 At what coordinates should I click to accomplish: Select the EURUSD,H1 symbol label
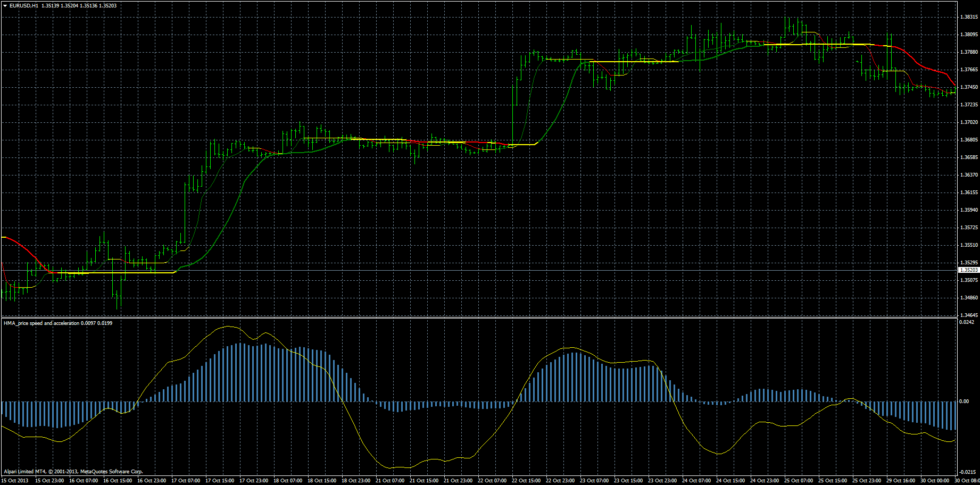pos(24,6)
